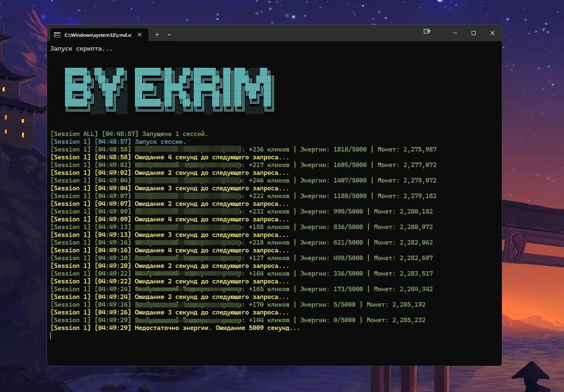Image resolution: width=564 pixels, height=392 pixels.
Task: Click 'Монет: 2,277,072' value
Action: tap(407, 165)
